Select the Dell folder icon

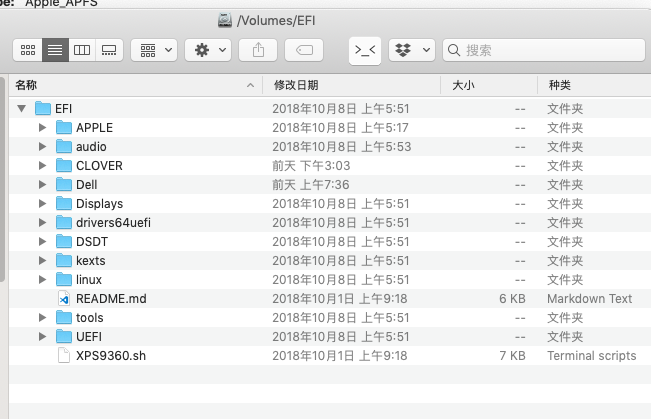(x=64, y=184)
